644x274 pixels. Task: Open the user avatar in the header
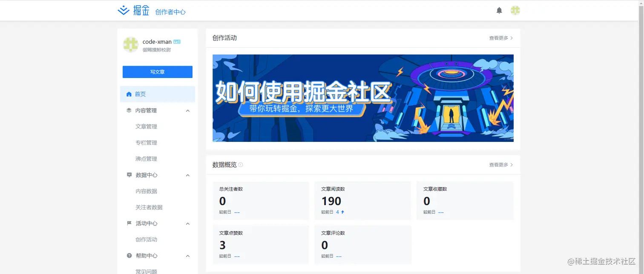click(515, 11)
